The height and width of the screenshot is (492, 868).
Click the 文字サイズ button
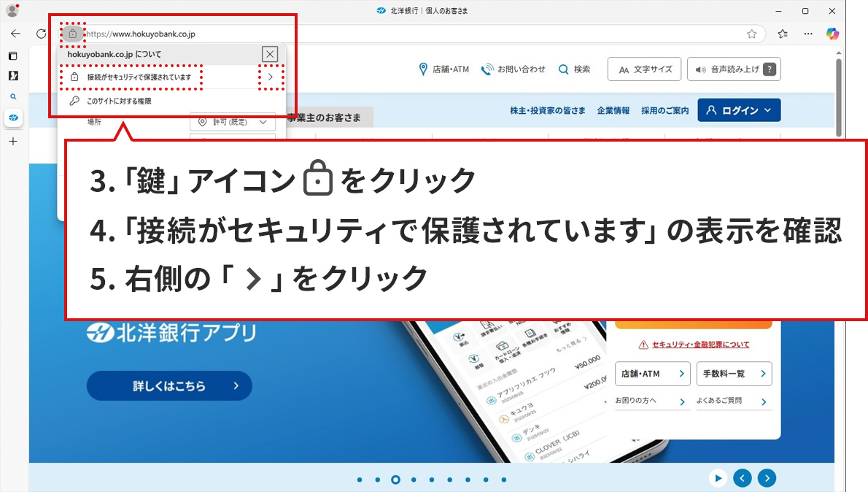pyautogui.click(x=644, y=69)
